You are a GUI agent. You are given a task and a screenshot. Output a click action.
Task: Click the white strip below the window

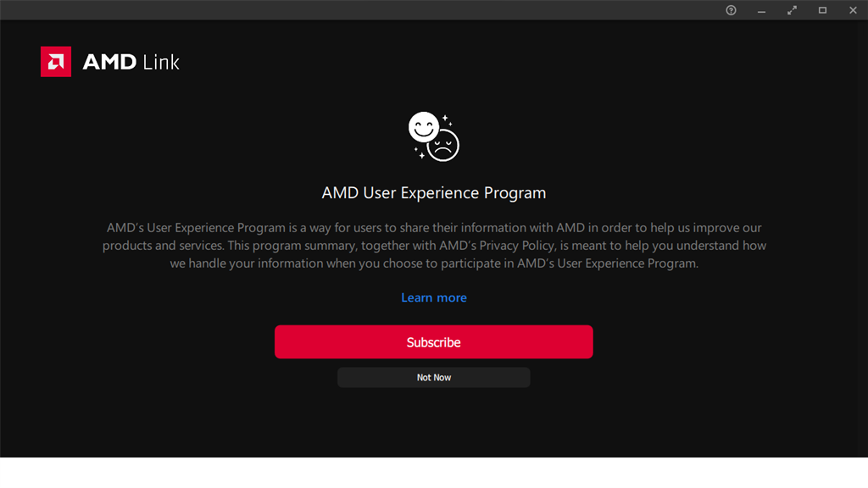coord(434,473)
